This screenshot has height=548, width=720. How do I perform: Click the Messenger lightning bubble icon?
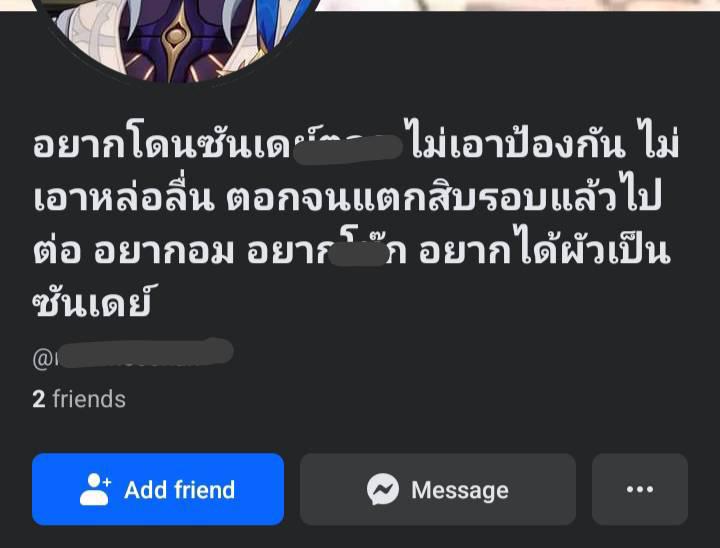click(383, 489)
